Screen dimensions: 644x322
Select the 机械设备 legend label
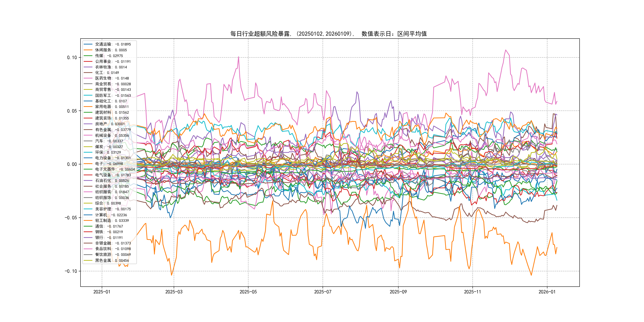tap(112, 136)
